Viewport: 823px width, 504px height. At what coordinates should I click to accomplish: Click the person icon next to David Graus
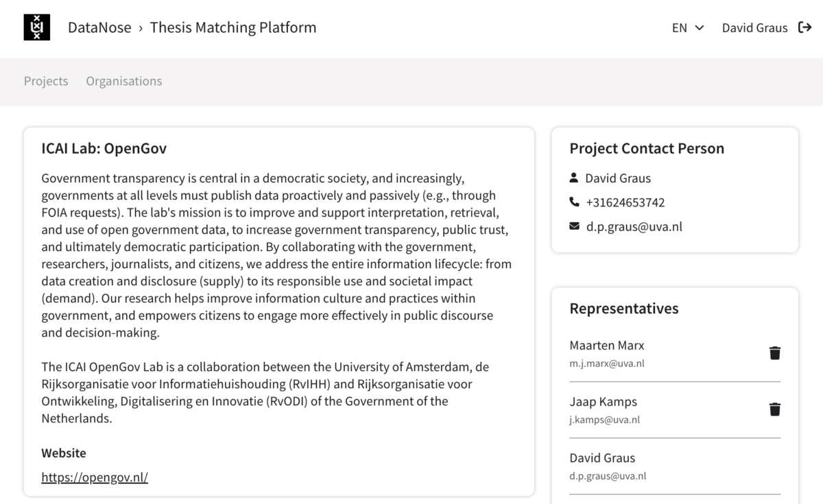pyautogui.click(x=574, y=178)
